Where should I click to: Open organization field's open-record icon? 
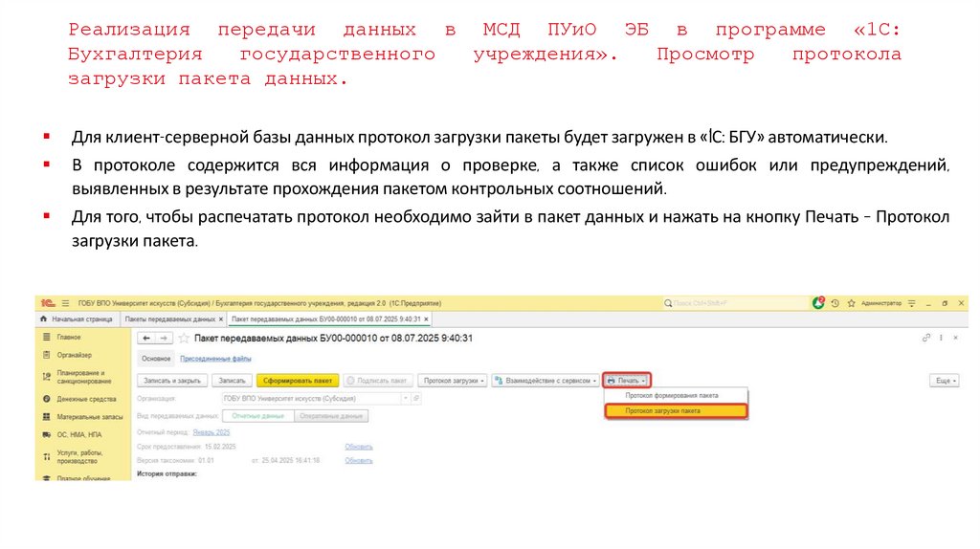416,398
